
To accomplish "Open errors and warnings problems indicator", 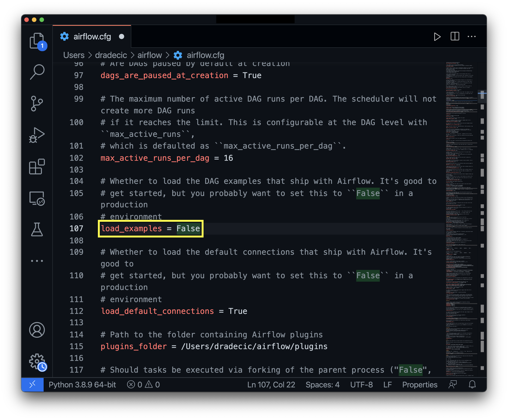I will [143, 385].
